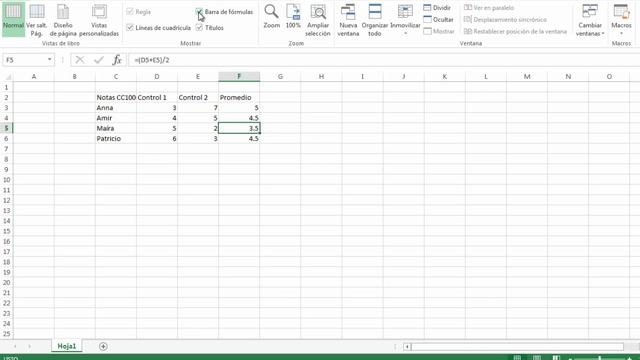
Task: Toggle the Regla checkbox
Action: pyautogui.click(x=130, y=12)
